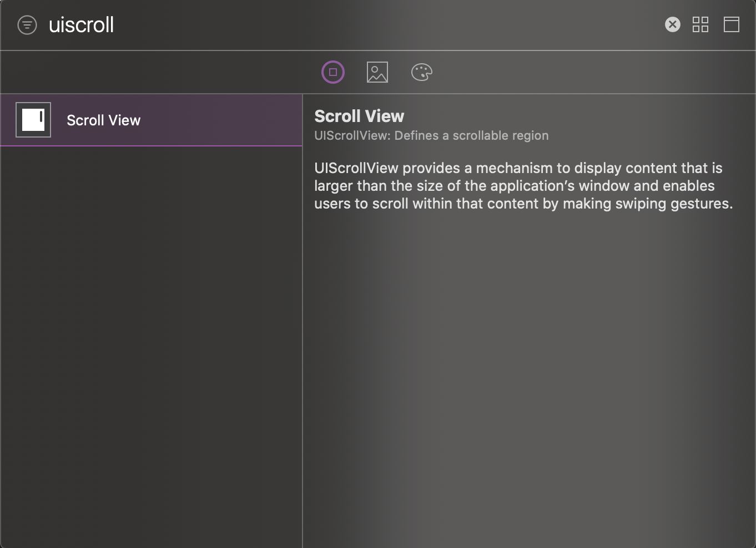Viewport: 756px width, 548px height.
Task: Switch library to icon grid view
Action: click(x=700, y=24)
